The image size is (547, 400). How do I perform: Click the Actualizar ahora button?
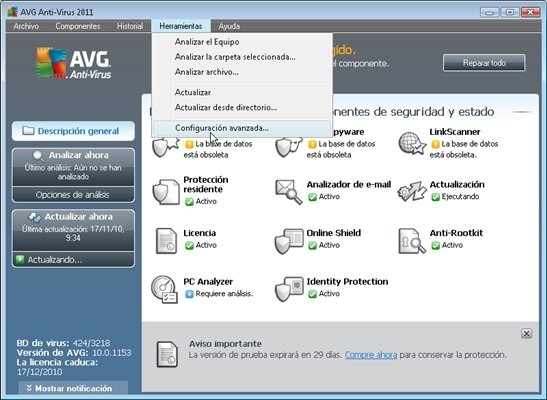[x=73, y=229]
